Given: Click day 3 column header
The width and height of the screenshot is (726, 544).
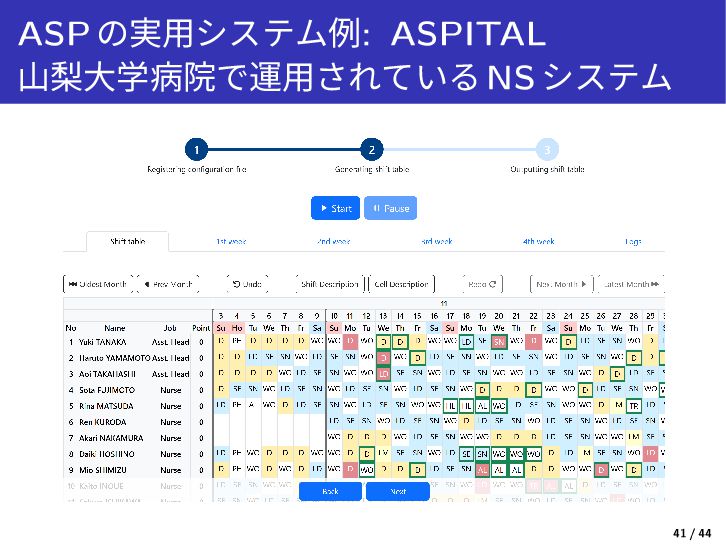Looking at the screenshot, I should pyautogui.click(x=221, y=316).
